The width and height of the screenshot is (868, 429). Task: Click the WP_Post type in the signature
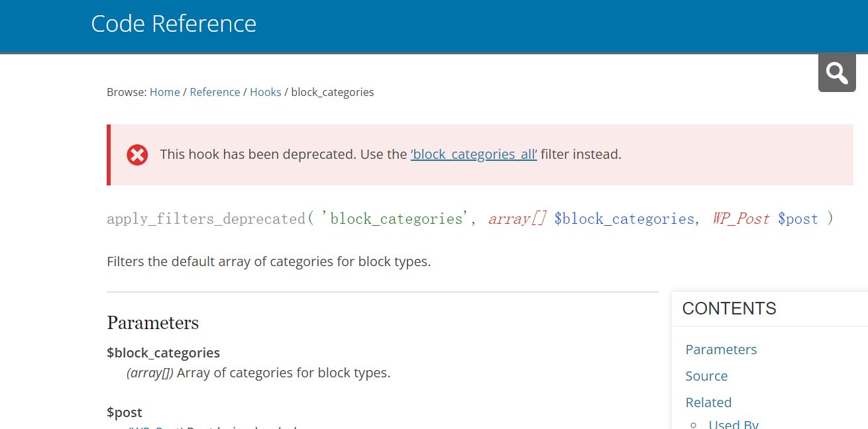[x=741, y=219]
